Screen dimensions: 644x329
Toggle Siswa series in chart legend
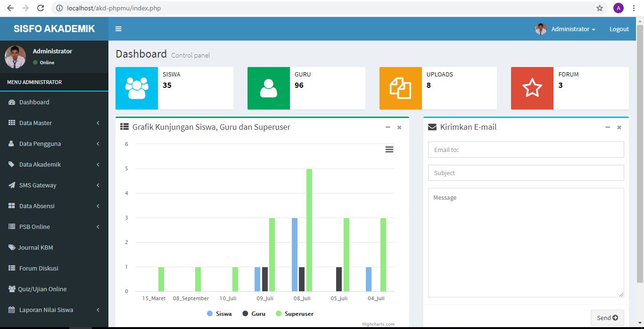220,313
